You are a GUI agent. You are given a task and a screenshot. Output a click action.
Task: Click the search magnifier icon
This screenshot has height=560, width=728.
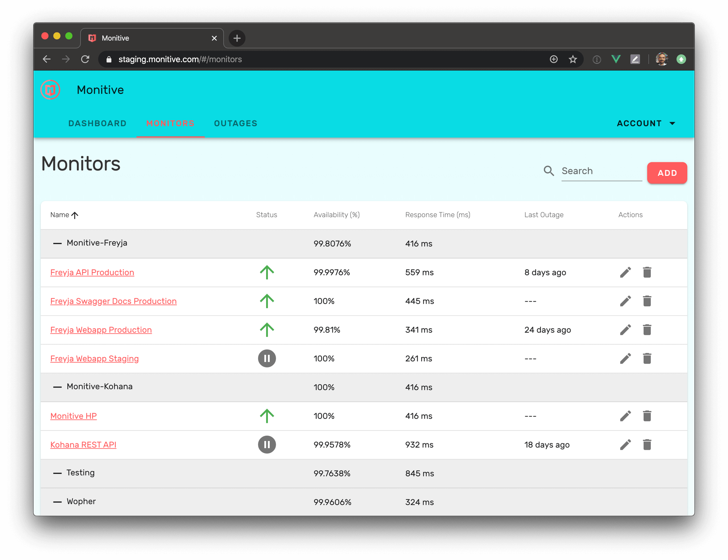(x=549, y=171)
